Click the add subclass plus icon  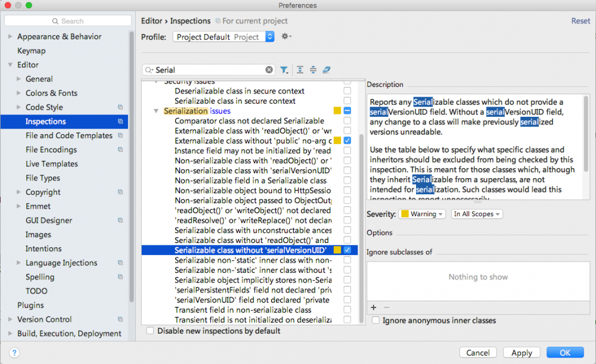(374, 307)
